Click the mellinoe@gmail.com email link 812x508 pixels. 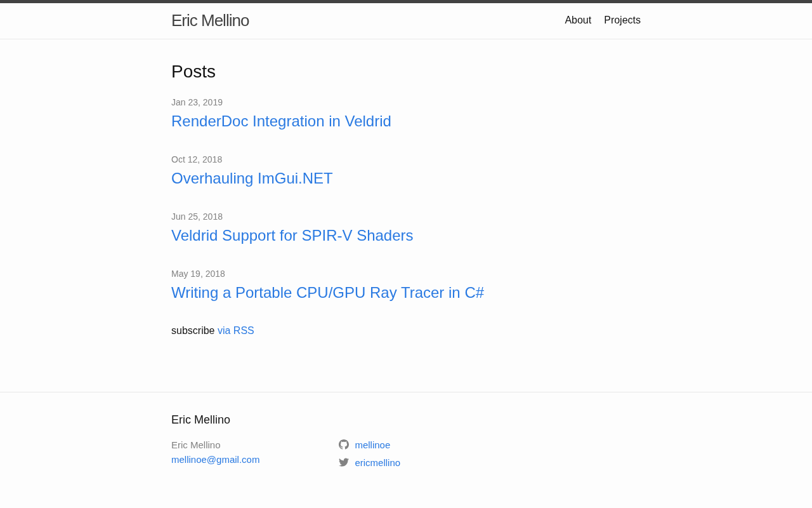215,460
